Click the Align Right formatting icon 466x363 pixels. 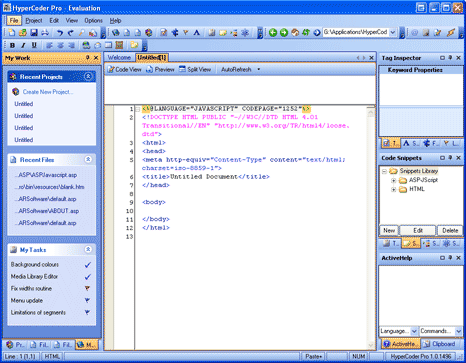(x=71, y=45)
